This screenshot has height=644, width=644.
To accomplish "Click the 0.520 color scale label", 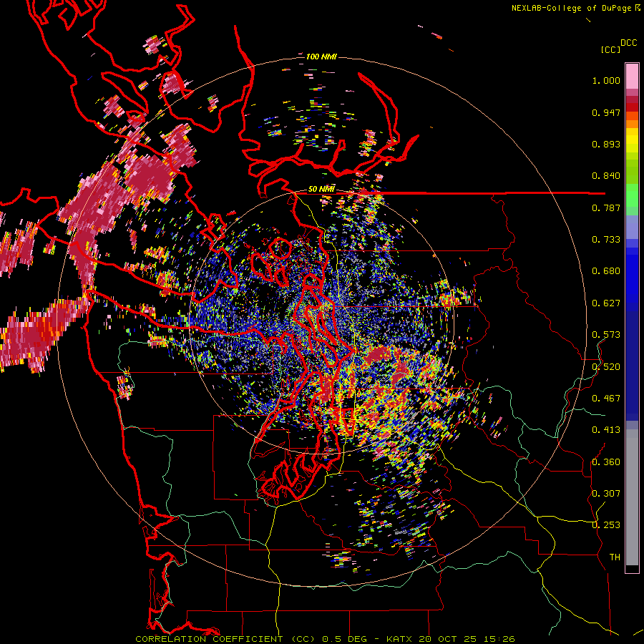I will (606, 367).
